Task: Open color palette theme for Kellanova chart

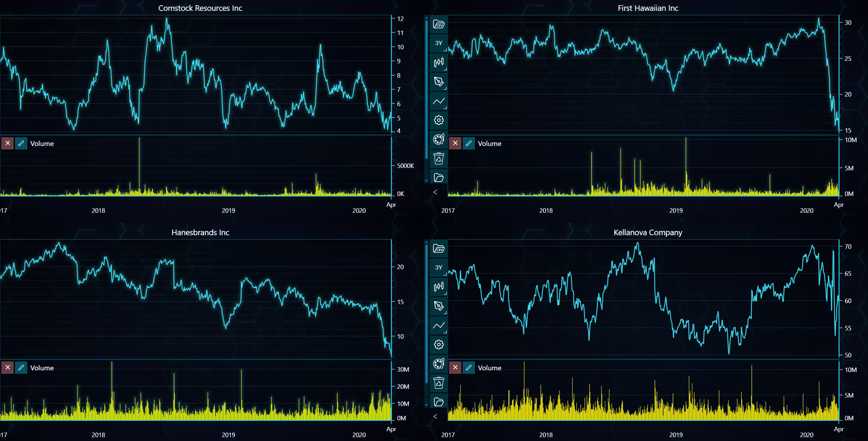Action: click(439, 364)
